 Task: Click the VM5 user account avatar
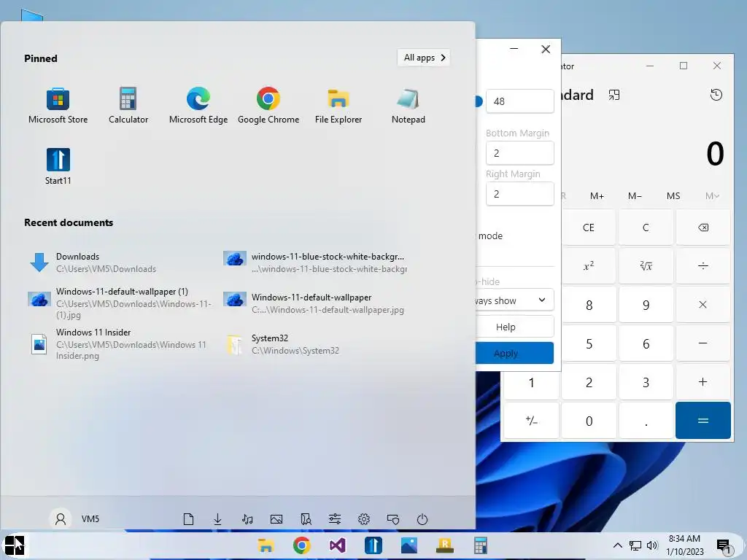tap(61, 518)
